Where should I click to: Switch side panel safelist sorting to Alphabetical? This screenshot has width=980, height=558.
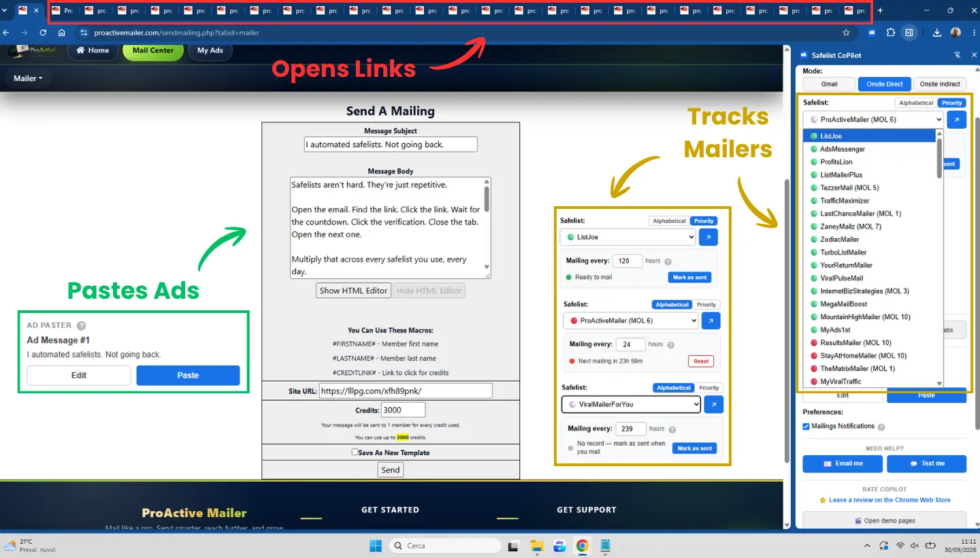pyautogui.click(x=916, y=103)
